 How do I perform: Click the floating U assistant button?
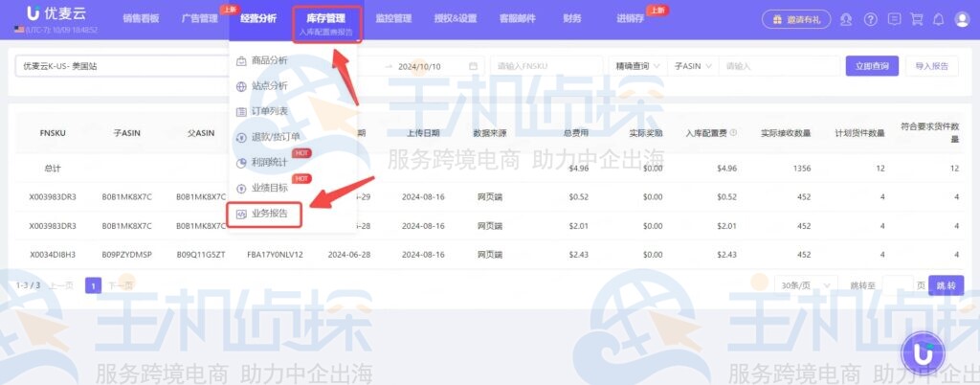[923, 352]
